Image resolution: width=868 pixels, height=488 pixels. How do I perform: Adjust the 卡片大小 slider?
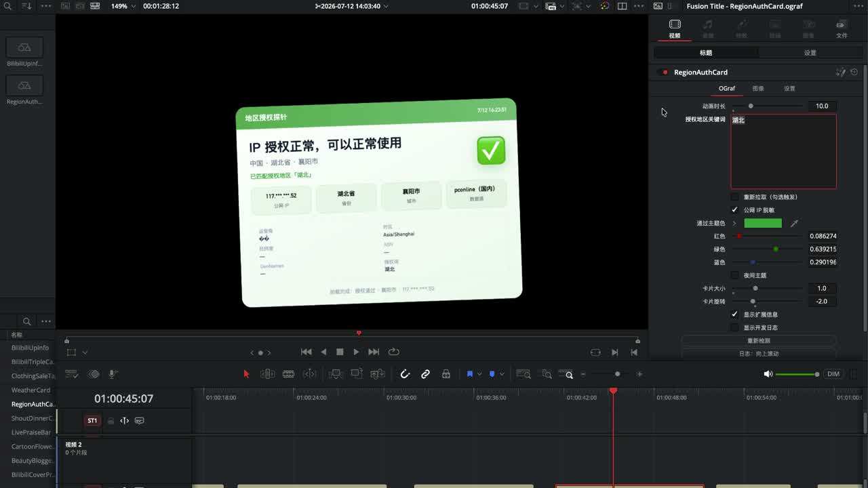coord(767,288)
